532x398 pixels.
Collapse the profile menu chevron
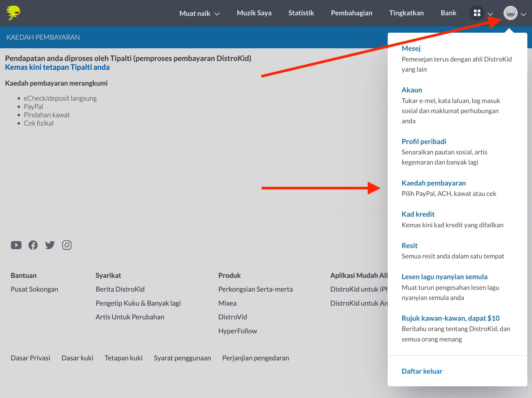coord(523,14)
